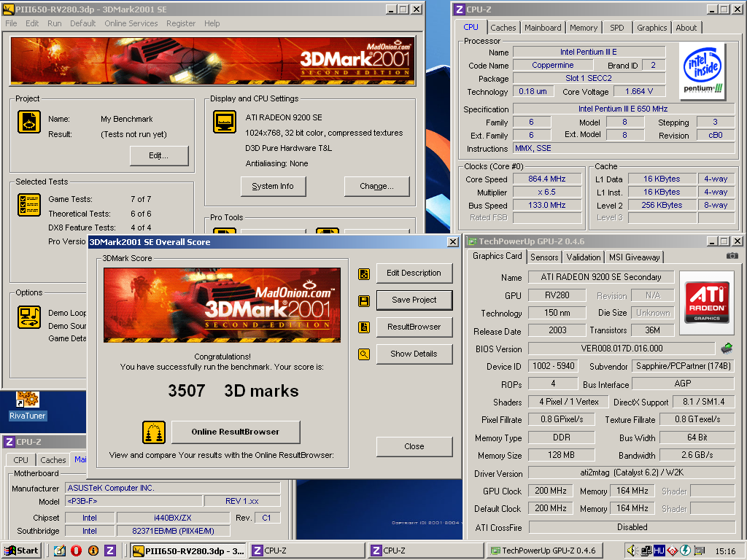Screen dimensions: 747x560
Task: Click the green lightning bolt tray icon
Action: click(685, 551)
